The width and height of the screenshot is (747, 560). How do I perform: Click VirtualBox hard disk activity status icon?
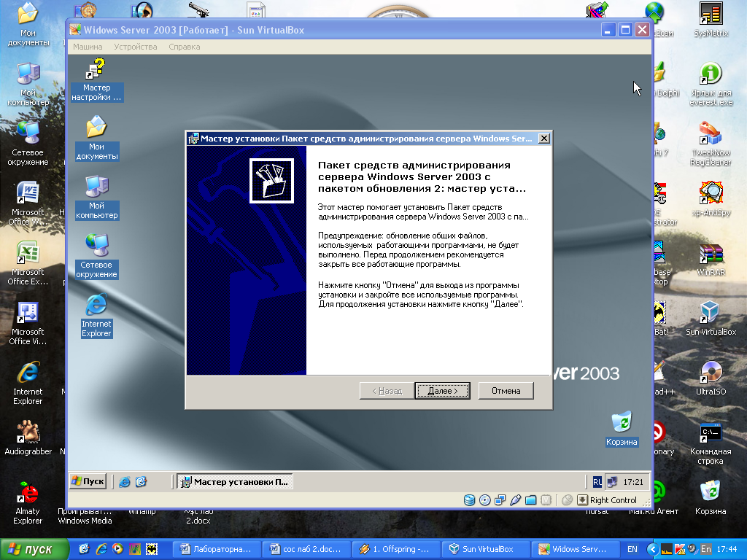[469, 500]
